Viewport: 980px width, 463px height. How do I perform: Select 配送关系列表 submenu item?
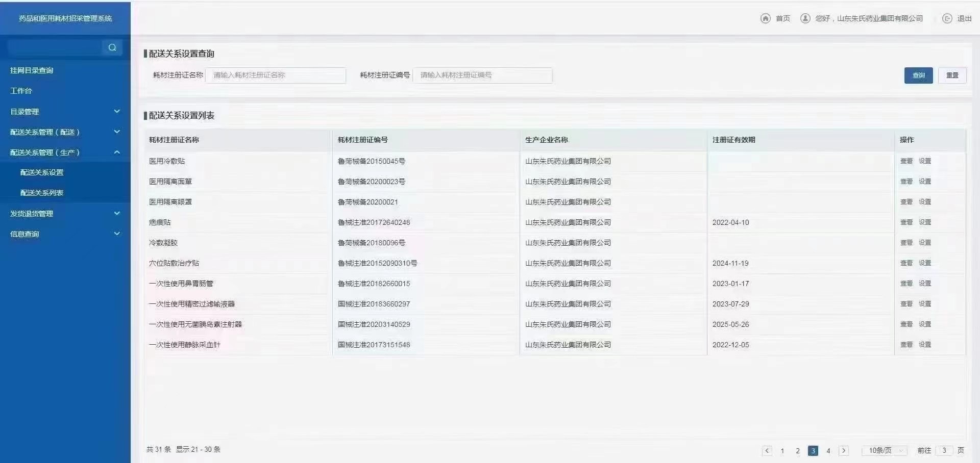(42, 193)
